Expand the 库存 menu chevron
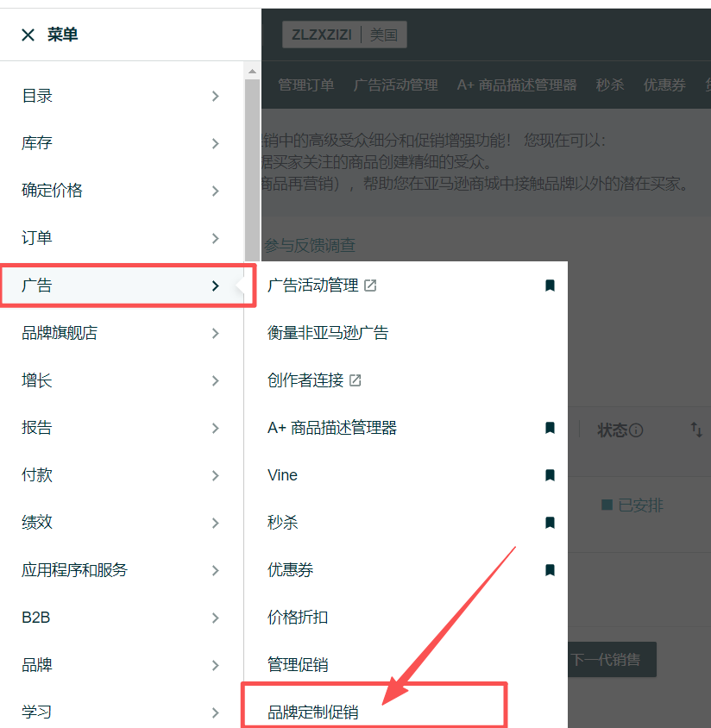This screenshot has height=728, width=711. pyautogui.click(x=215, y=143)
